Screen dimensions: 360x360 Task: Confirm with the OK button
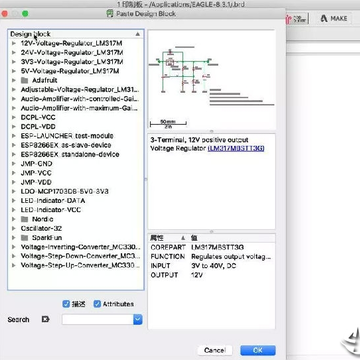tap(258, 350)
